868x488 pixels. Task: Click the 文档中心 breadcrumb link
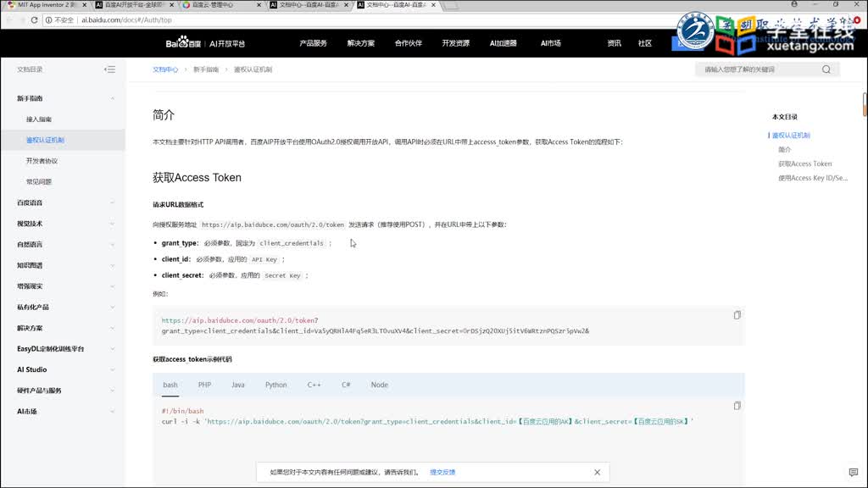pyautogui.click(x=165, y=69)
